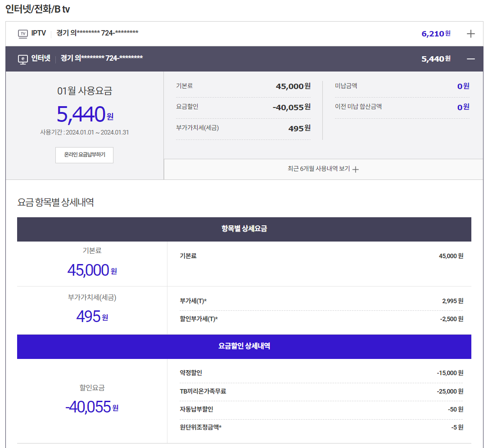488x448 pixels.
Task: Click the 항목별 상세요금 header bar
Action: click(244, 229)
